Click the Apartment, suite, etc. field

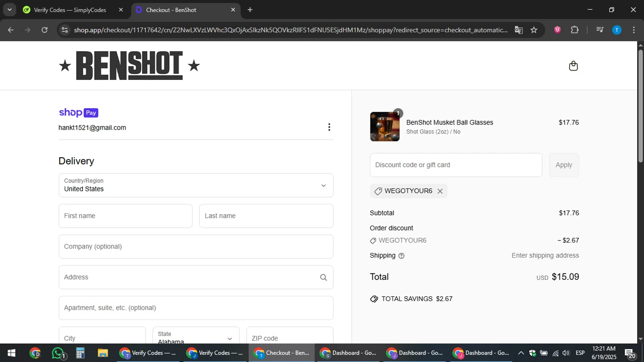click(x=196, y=308)
